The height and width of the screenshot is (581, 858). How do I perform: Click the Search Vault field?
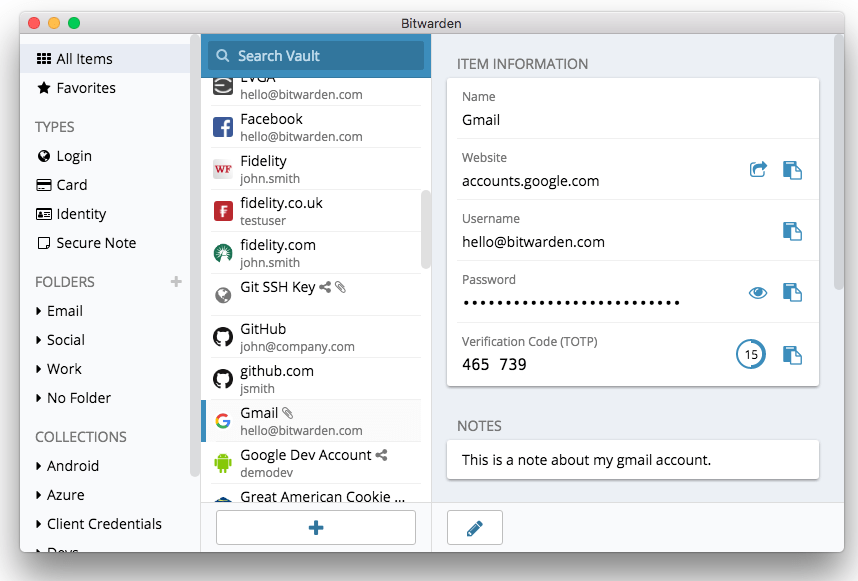(x=316, y=56)
